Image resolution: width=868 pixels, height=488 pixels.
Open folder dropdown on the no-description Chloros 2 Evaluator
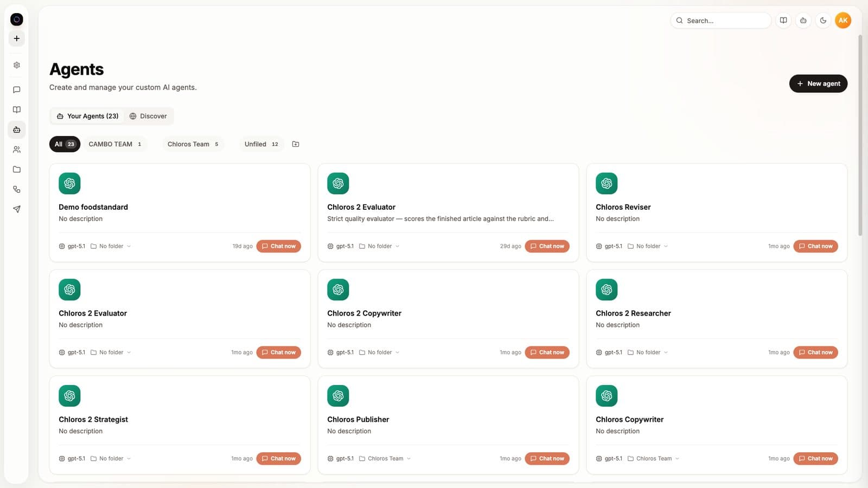(x=111, y=352)
